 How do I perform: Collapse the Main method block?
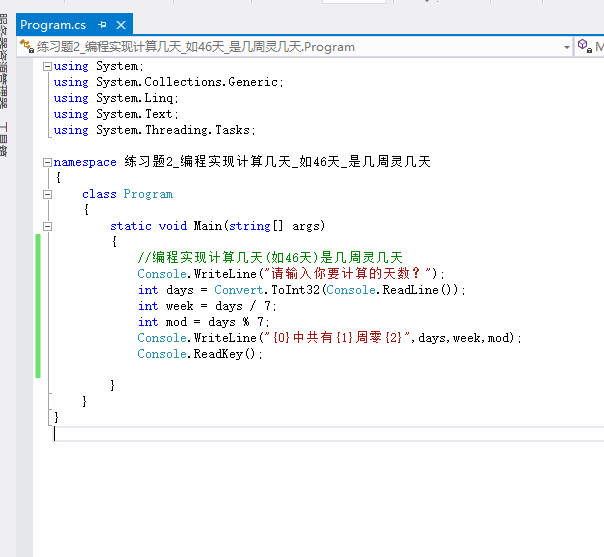tap(47, 226)
